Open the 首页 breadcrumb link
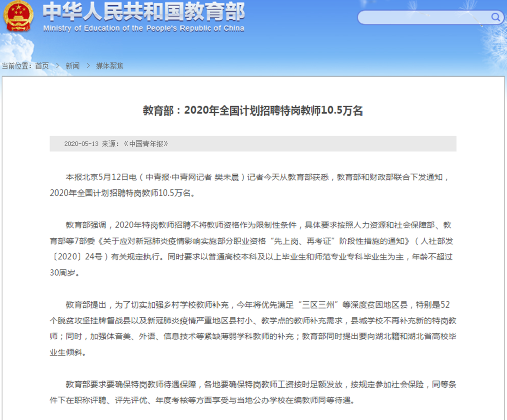This screenshot has height=420, width=507. 42,66
